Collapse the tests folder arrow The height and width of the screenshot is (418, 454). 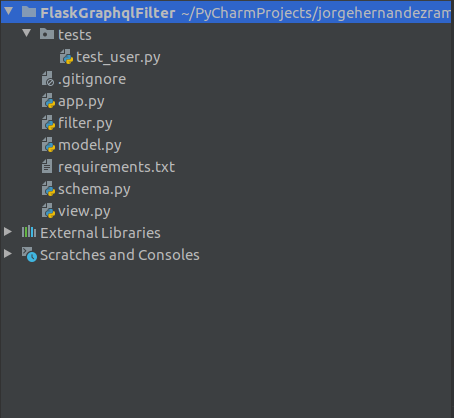(27, 33)
